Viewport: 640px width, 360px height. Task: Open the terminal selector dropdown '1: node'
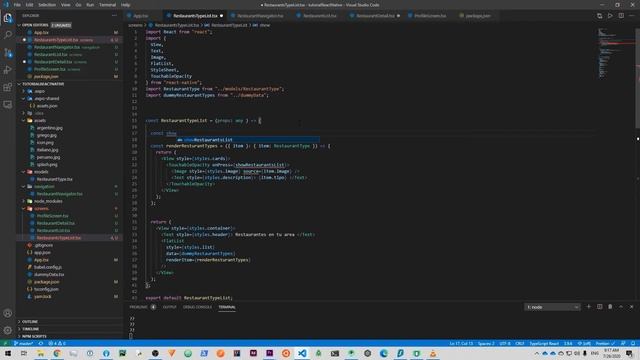[552, 307]
